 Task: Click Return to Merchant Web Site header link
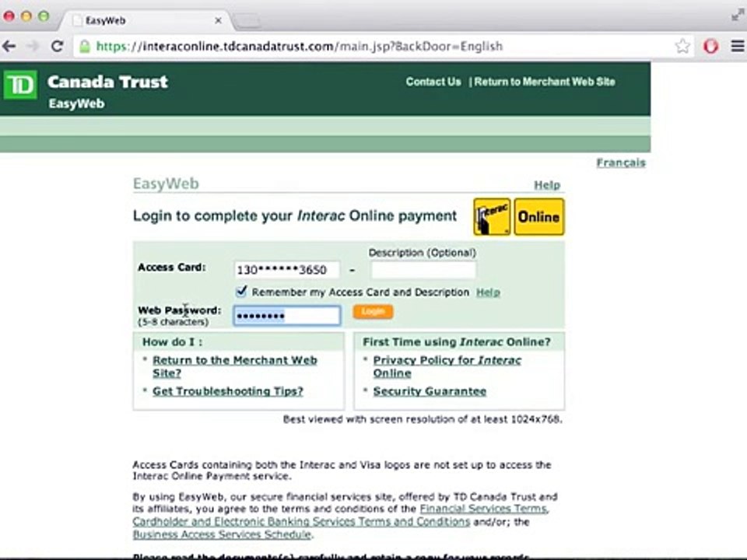click(545, 82)
